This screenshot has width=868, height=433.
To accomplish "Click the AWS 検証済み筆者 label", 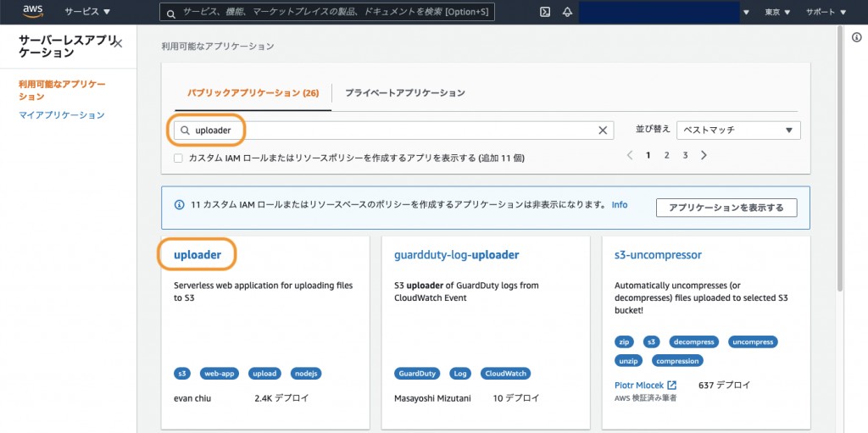I will [x=646, y=397].
